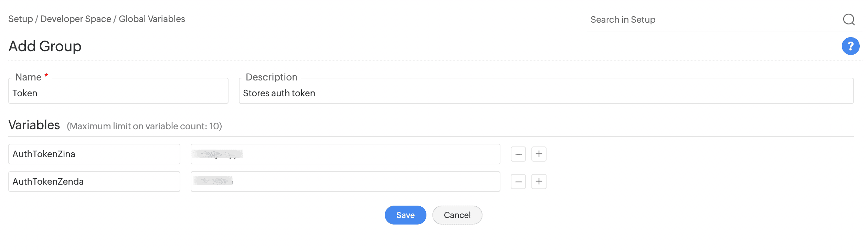Open the blue help question mark icon
Screen dimensions: 868x251
[x=850, y=46]
